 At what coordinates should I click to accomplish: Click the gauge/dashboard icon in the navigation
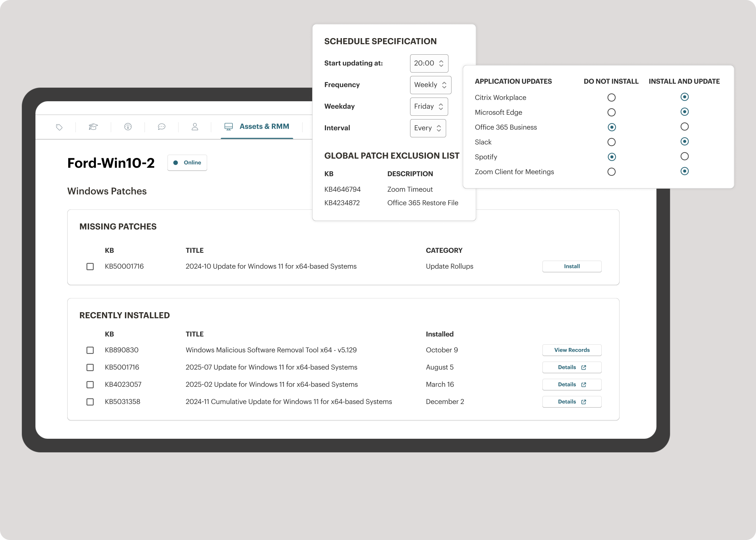point(127,127)
